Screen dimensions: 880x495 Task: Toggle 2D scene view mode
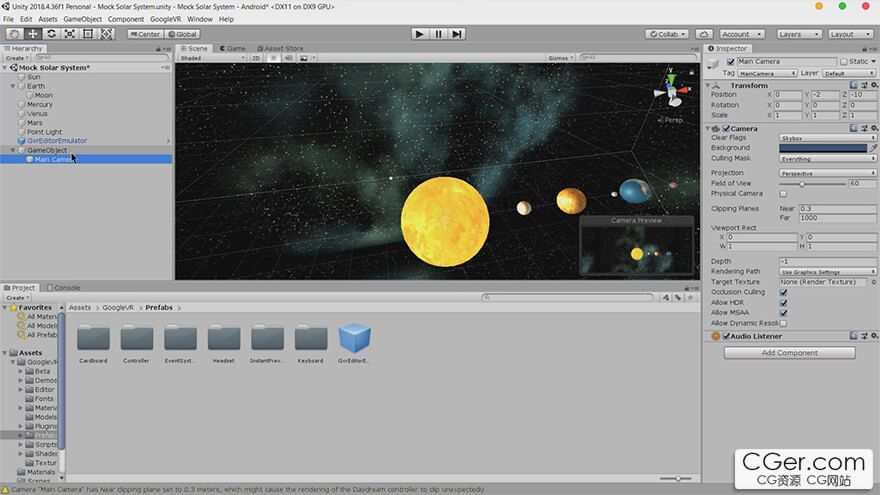(256, 58)
